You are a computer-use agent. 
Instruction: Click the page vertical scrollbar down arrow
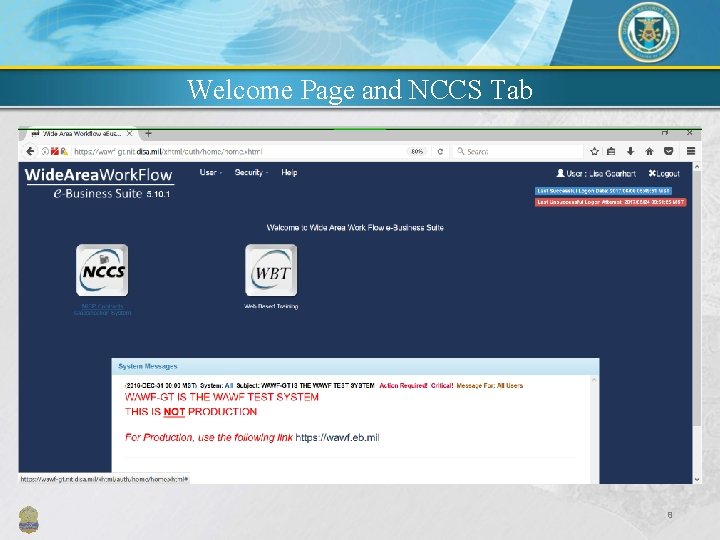(x=697, y=479)
